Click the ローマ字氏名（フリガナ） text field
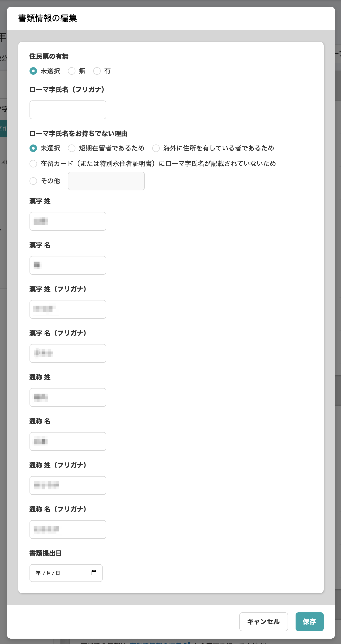The width and height of the screenshot is (341, 644). 68,110
